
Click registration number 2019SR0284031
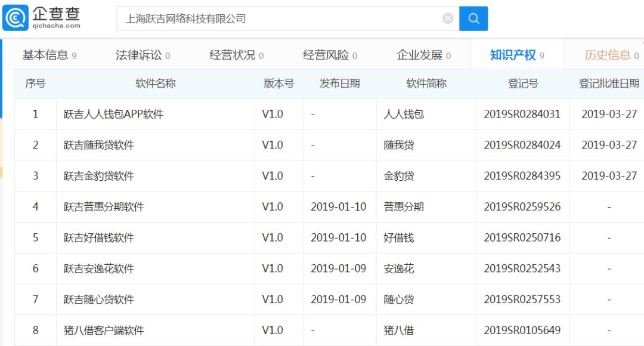point(522,114)
